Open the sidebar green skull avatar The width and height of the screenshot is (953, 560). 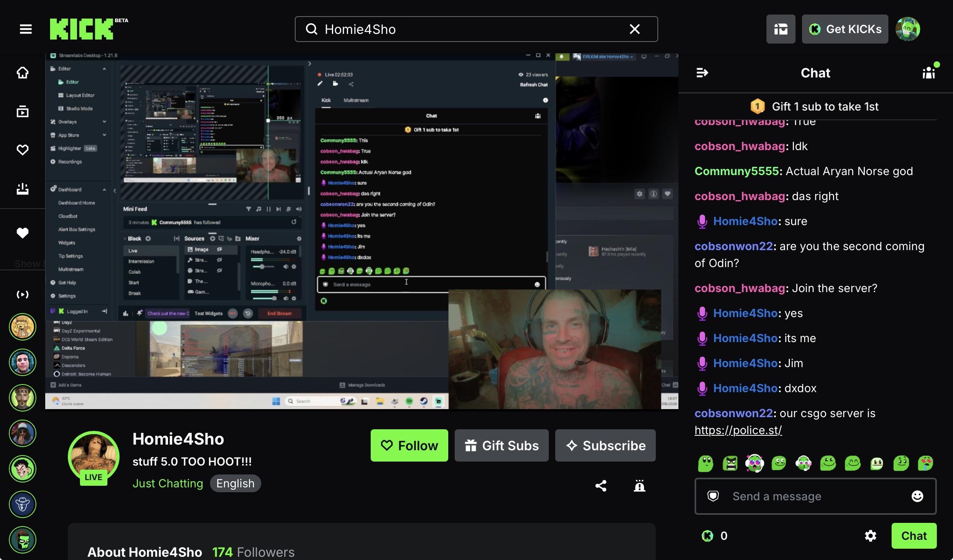click(x=23, y=540)
